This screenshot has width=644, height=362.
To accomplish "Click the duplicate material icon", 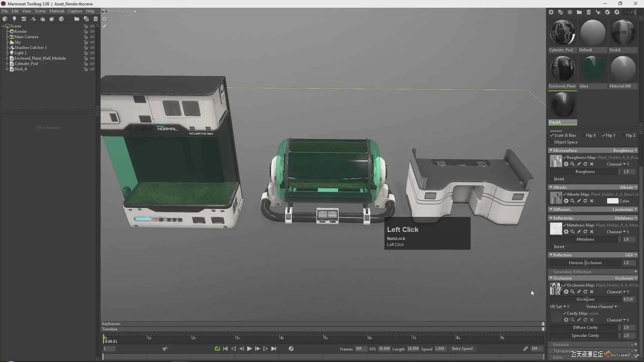I will tap(560, 12).
